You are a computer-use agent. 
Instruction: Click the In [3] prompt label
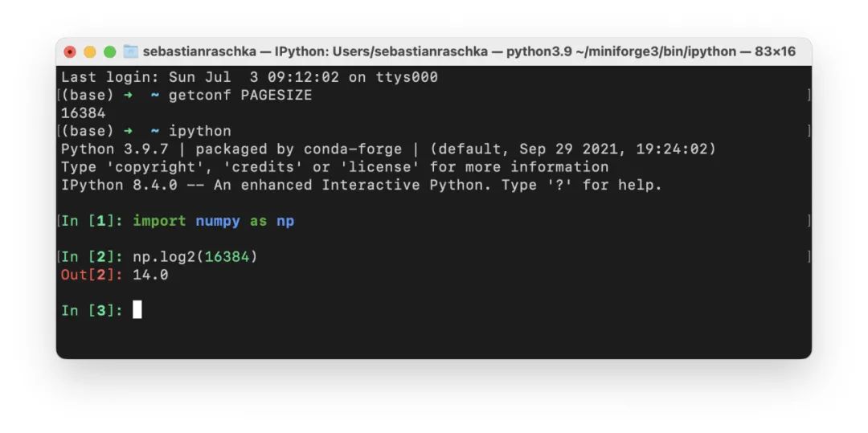[x=92, y=310]
